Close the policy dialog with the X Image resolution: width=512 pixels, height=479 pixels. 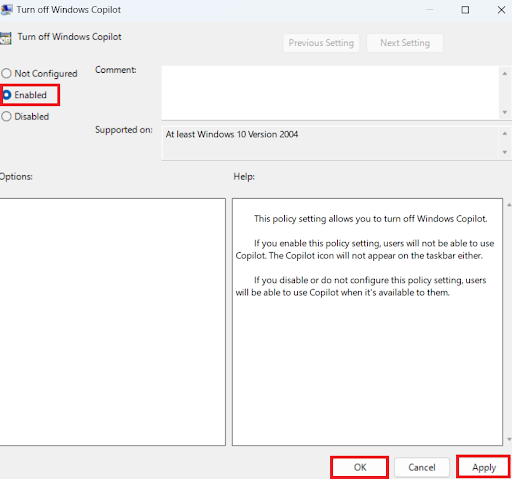tap(501, 10)
